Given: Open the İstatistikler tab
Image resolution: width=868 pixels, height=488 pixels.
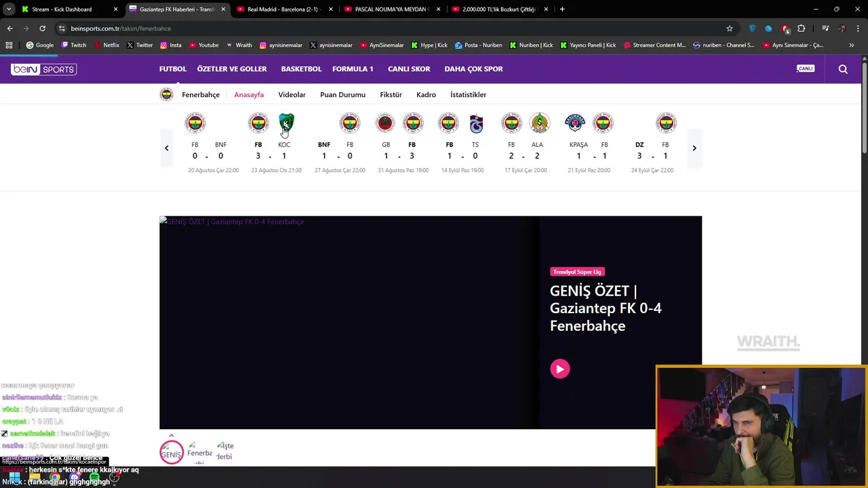Looking at the screenshot, I should click(468, 95).
